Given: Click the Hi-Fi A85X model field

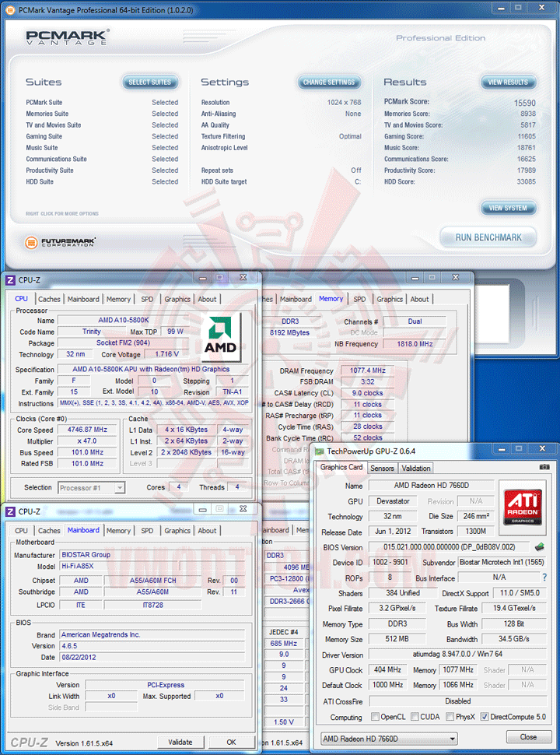Looking at the screenshot, I should pyautogui.click(x=152, y=567).
